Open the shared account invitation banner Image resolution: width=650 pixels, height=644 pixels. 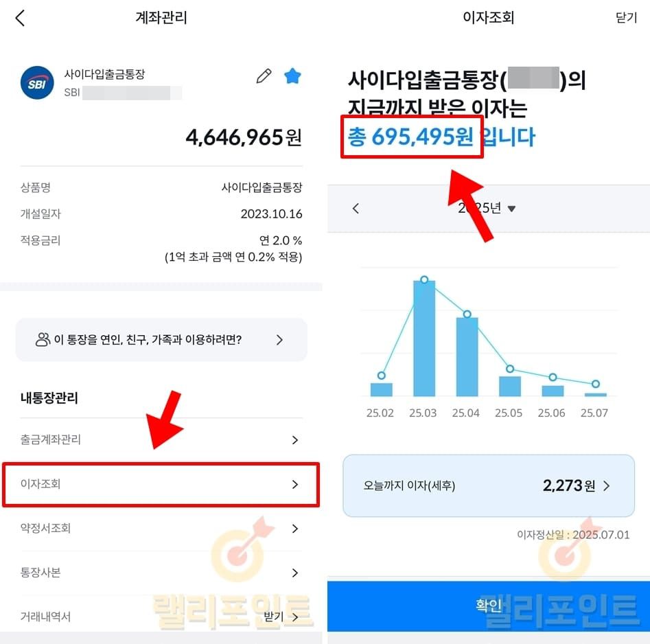(161, 340)
